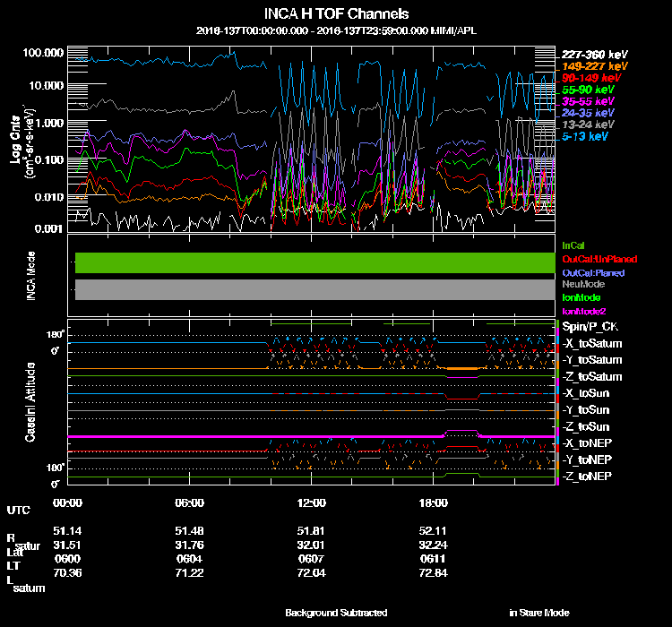Select the 5-13 keV legend entry
The height and width of the screenshot is (627, 672).
coord(588,137)
